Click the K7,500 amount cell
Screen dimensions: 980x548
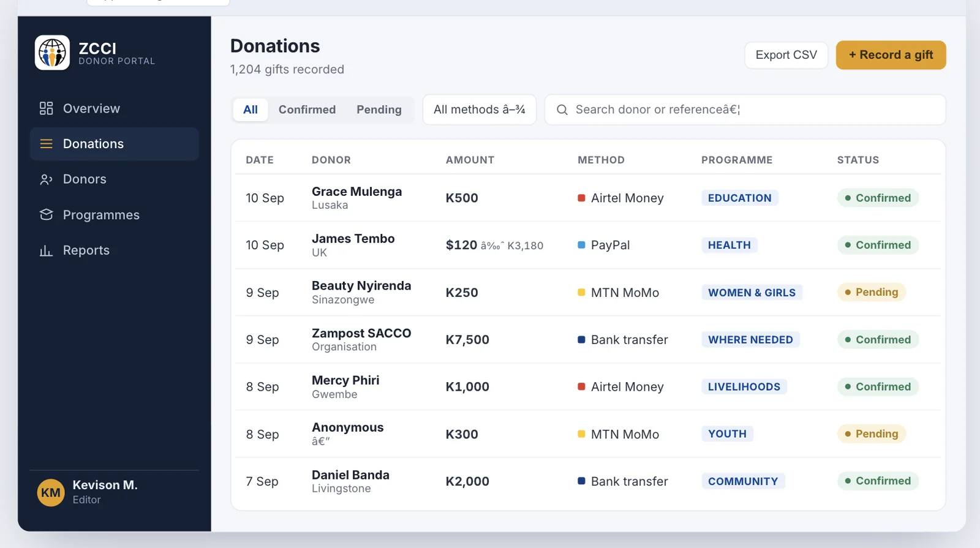(x=467, y=340)
